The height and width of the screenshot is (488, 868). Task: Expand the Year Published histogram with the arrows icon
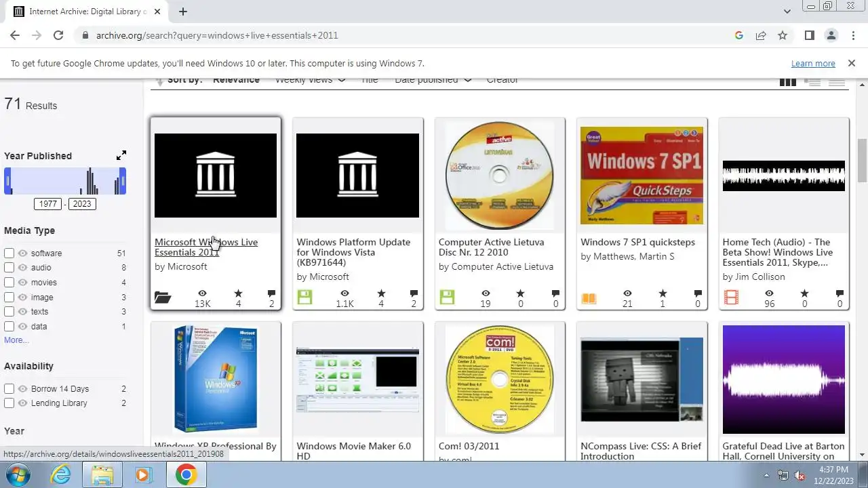point(121,155)
